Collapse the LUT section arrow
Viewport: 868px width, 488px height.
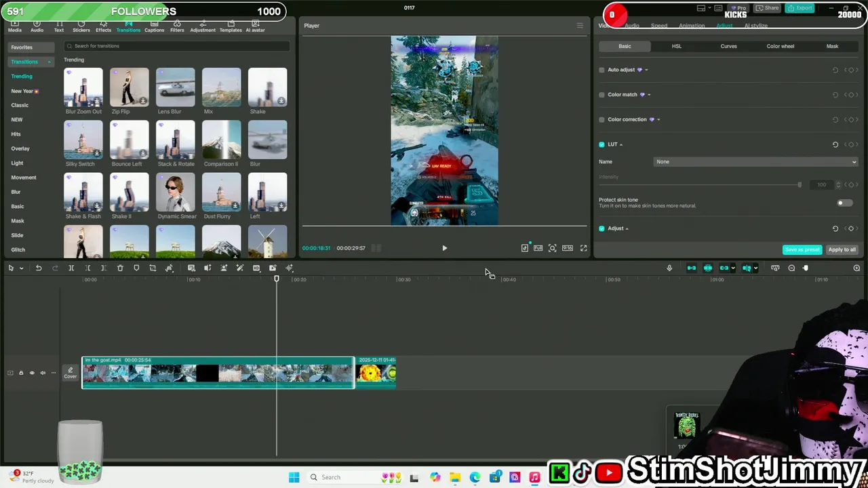(620, 144)
